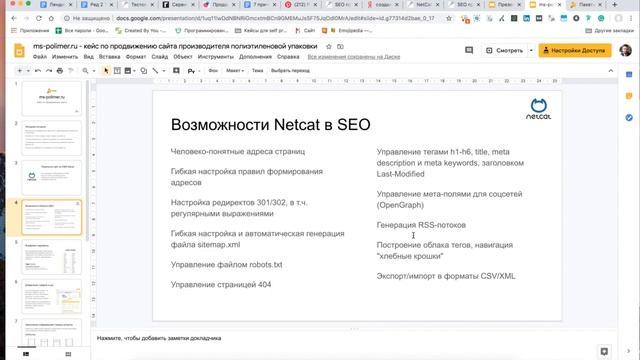Open the Дополнения menu
Image resolution: width=640 pixels, height=360 pixels.
[x=256, y=57]
